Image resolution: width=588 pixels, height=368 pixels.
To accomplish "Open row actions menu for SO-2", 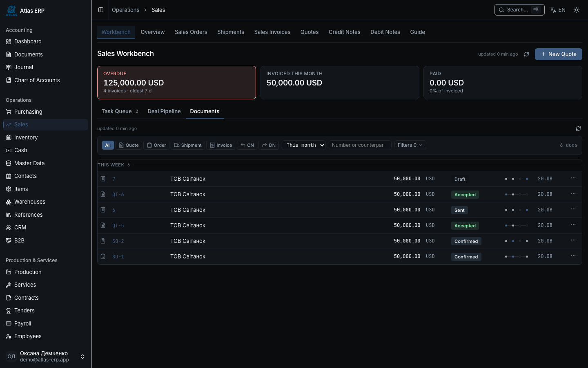I will 573,240.
